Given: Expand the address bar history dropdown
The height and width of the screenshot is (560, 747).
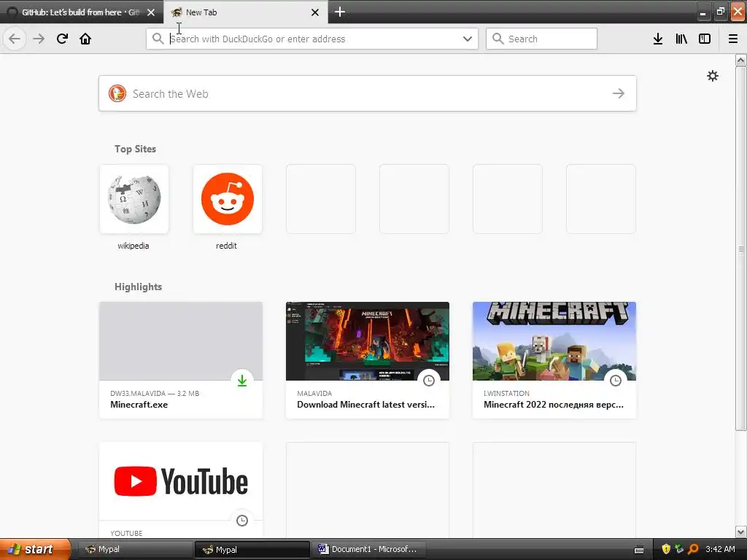Looking at the screenshot, I should point(468,39).
